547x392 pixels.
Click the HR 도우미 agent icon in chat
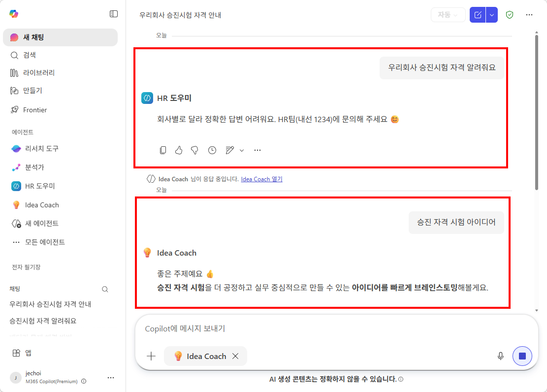pos(147,98)
